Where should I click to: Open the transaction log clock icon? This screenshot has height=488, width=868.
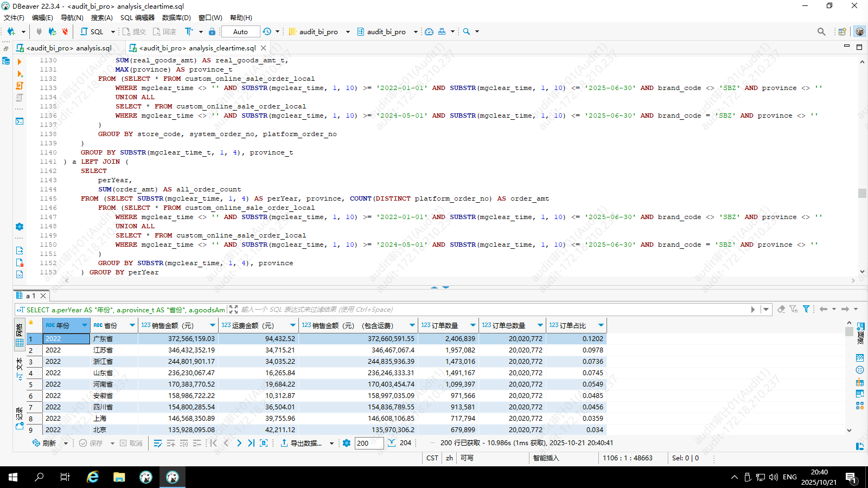coord(267,31)
